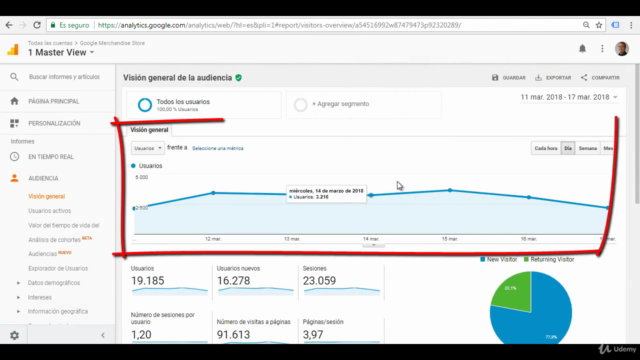
Task: Click the Sesiones 23.059 metric card
Action: coord(341,281)
